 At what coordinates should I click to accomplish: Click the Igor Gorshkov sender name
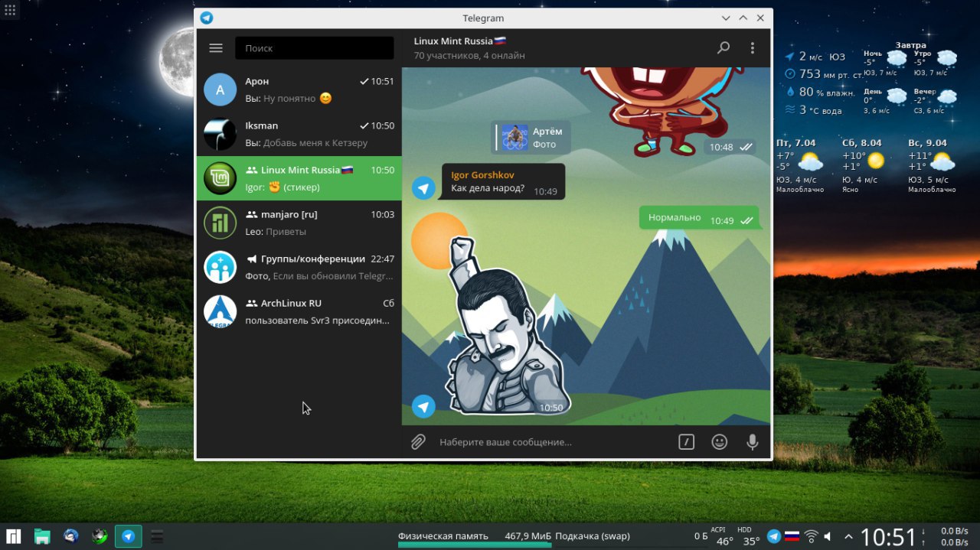click(x=482, y=175)
